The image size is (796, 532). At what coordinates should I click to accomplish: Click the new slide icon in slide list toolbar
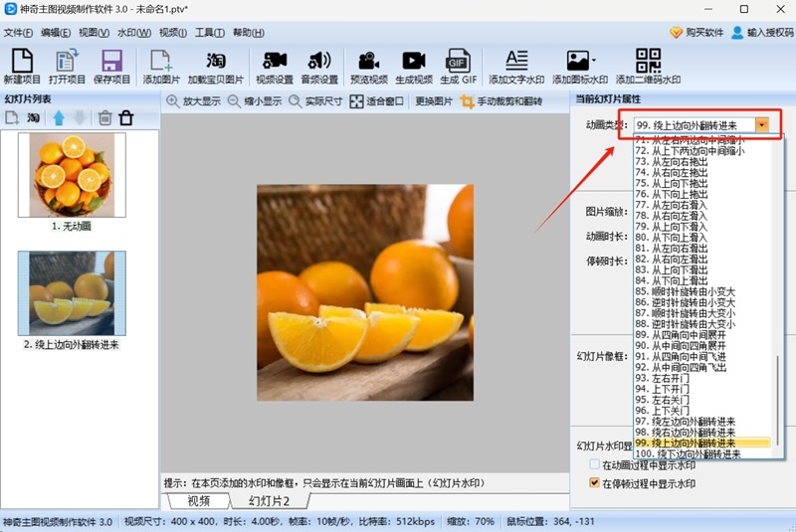click(12, 118)
